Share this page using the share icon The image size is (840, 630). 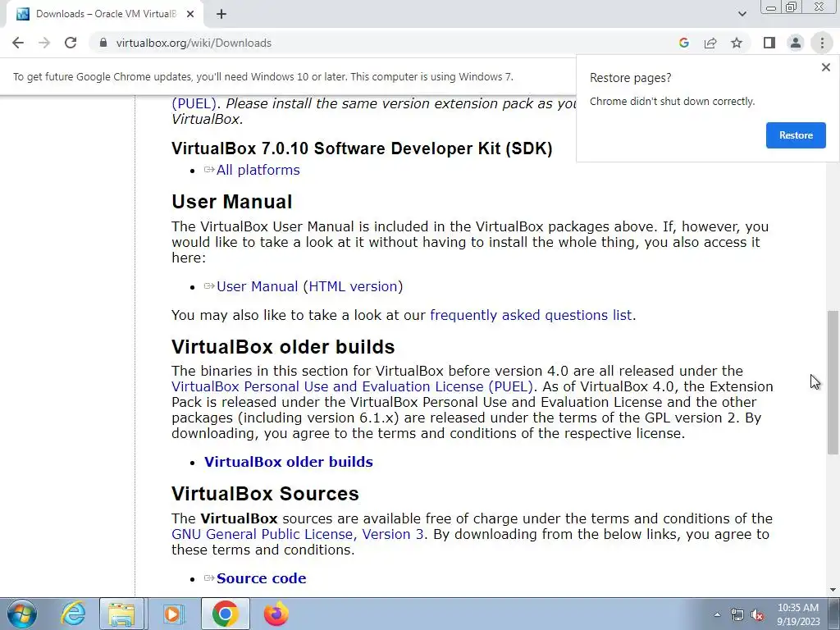tap(710, 43)
